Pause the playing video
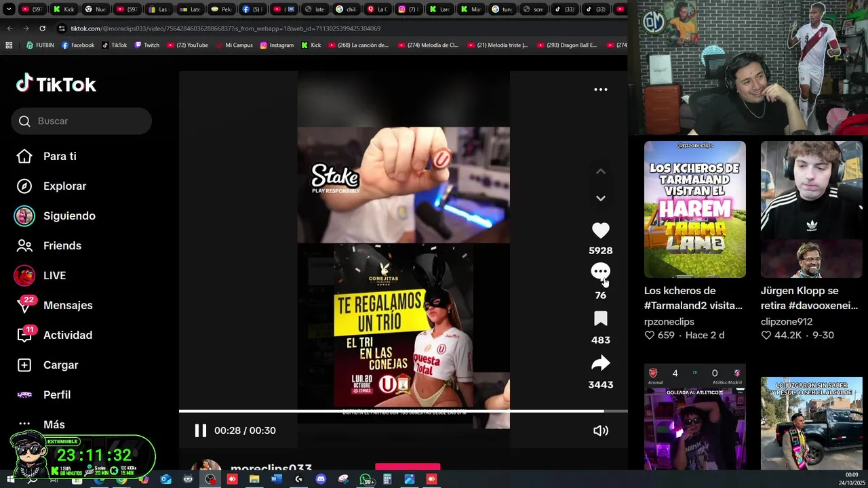This screenshot has width=868, height=488. coord(201,430)
